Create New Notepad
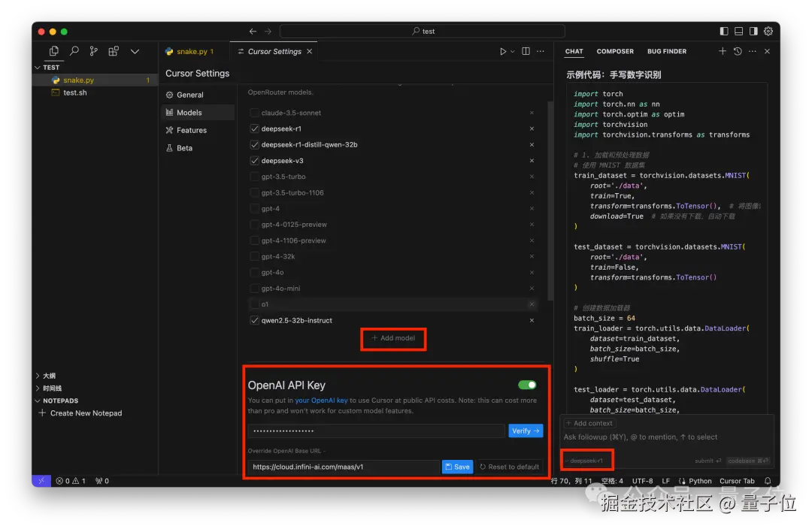This screenshot has width=812, height=529. coord(80,413)
